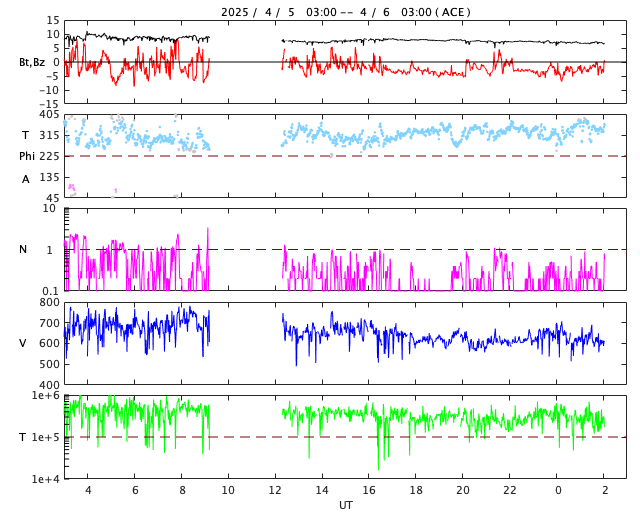The image size is (640, 512).
Task: Click the '-10' magnetic field tick label
Action: point(49,90)
